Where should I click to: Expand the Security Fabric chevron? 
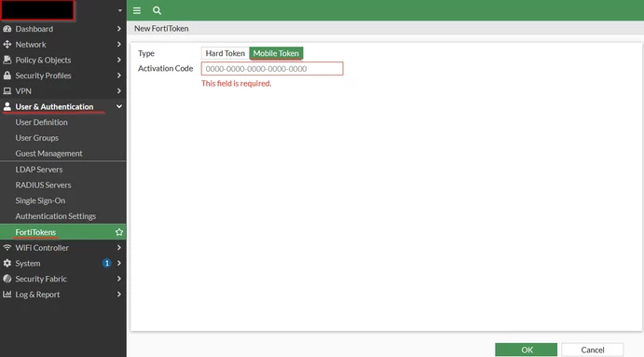[118, 279]
